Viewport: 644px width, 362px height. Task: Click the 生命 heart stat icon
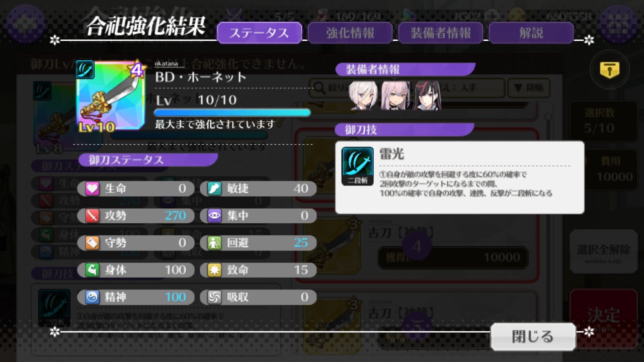pyautogui.click(x=92, y=189)
